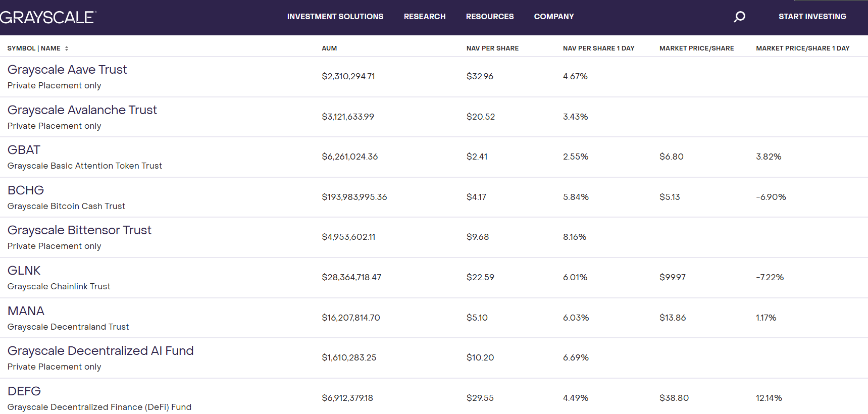This screenshot has width=868, height=414.
Task: Click Grayscale Chainlink Trust name
Action: pyautogui.click(x=59, y=286)
